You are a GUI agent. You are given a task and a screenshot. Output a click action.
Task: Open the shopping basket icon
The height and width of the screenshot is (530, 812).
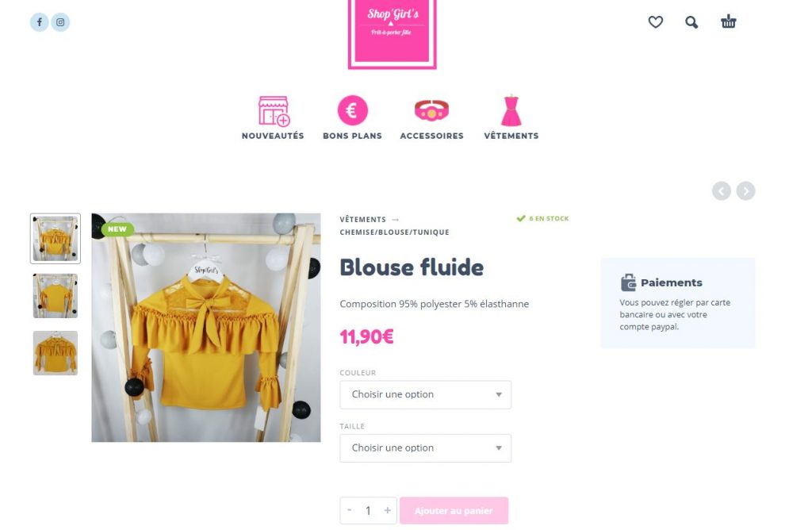click(x=729, y=21)
